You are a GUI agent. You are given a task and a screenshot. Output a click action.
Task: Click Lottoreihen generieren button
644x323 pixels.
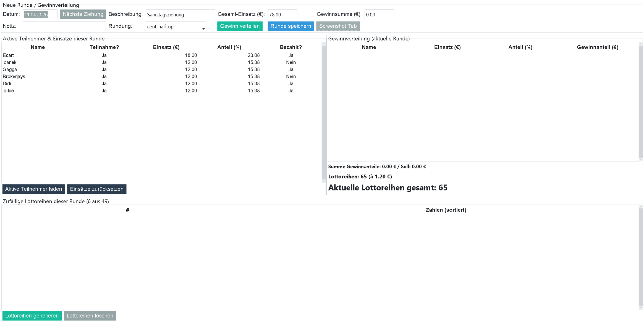32,316
